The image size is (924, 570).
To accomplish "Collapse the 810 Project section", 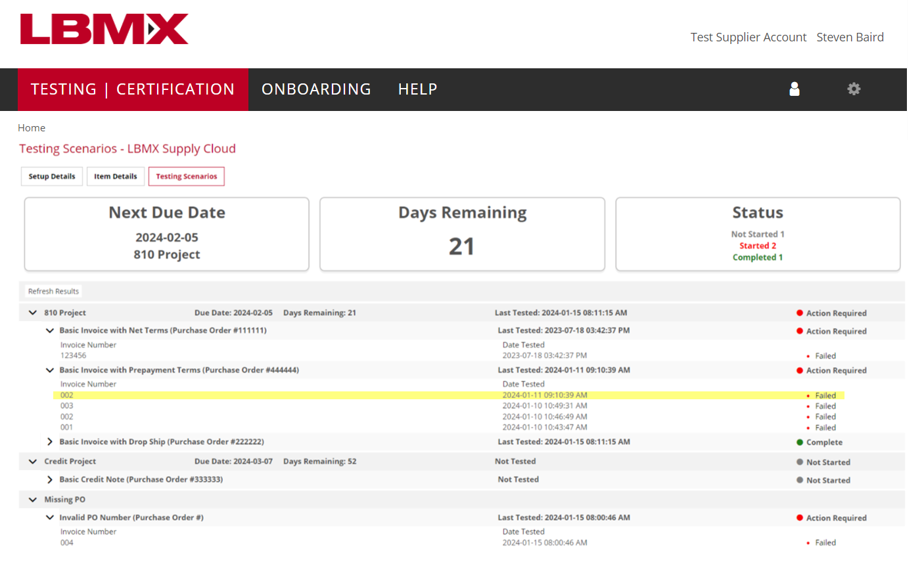I will click(33, 313).
